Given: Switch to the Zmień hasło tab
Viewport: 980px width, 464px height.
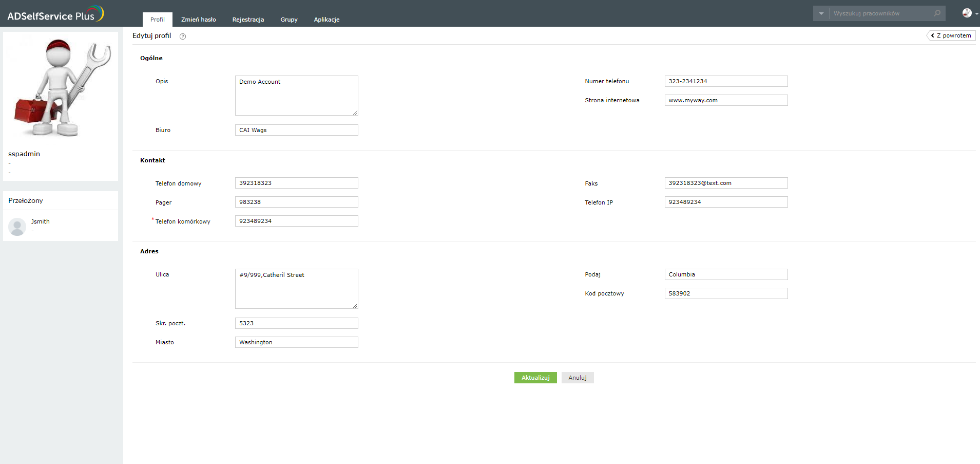Looking at the screenshot, I should pos(198,20).
